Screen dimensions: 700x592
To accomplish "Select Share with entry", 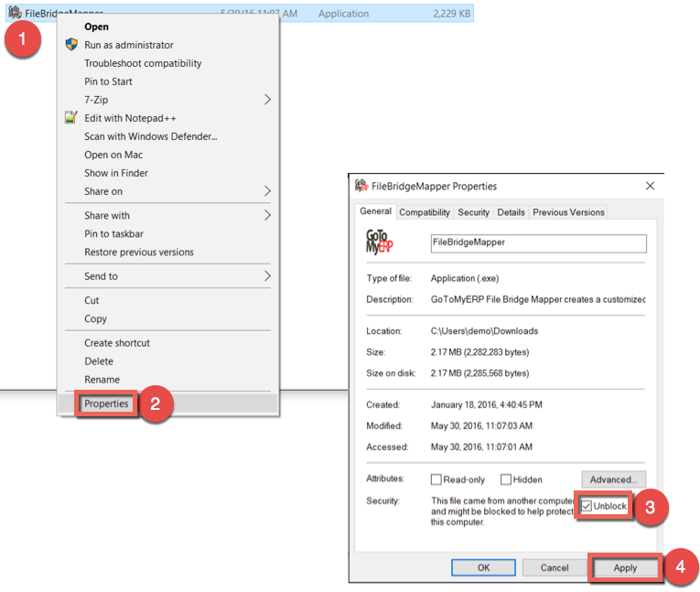I will click(x=107, y=215).
